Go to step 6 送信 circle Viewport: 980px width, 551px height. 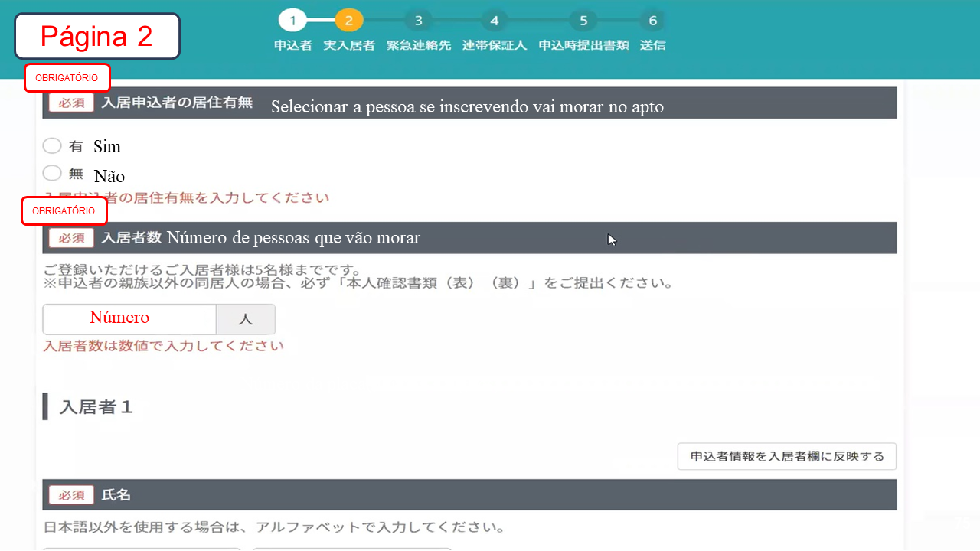click(x=652, y=21)
